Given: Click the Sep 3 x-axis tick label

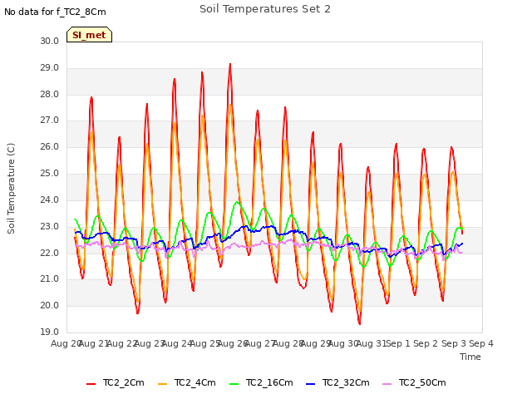Looking at the screenshot, I should coord(454,343).
